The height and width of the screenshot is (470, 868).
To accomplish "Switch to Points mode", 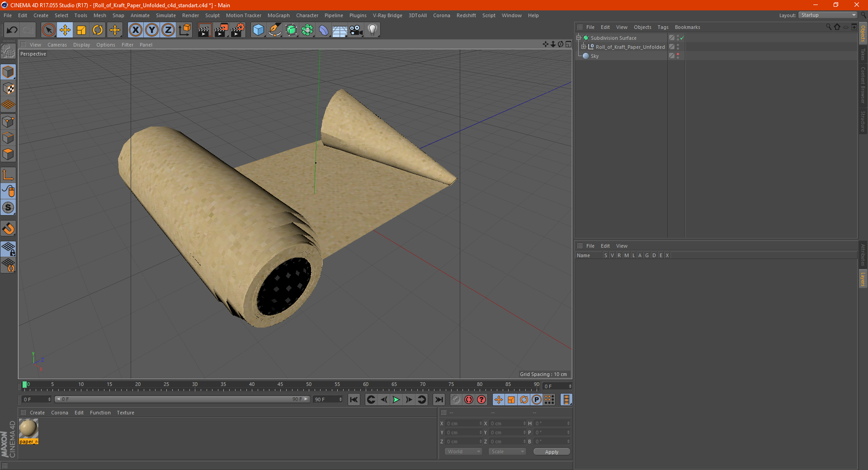I will pos(8,122).
